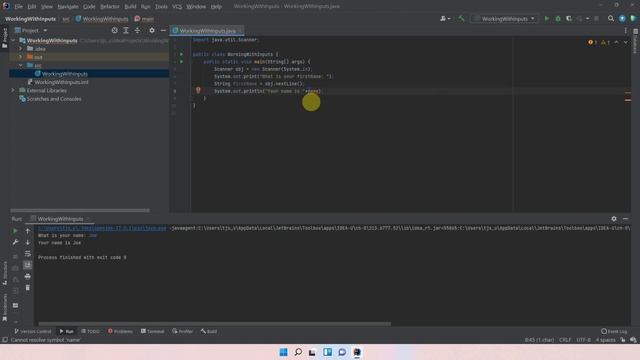Open the File menu
This screenshot has height=360, width=640.
click(x=19, y=7)
